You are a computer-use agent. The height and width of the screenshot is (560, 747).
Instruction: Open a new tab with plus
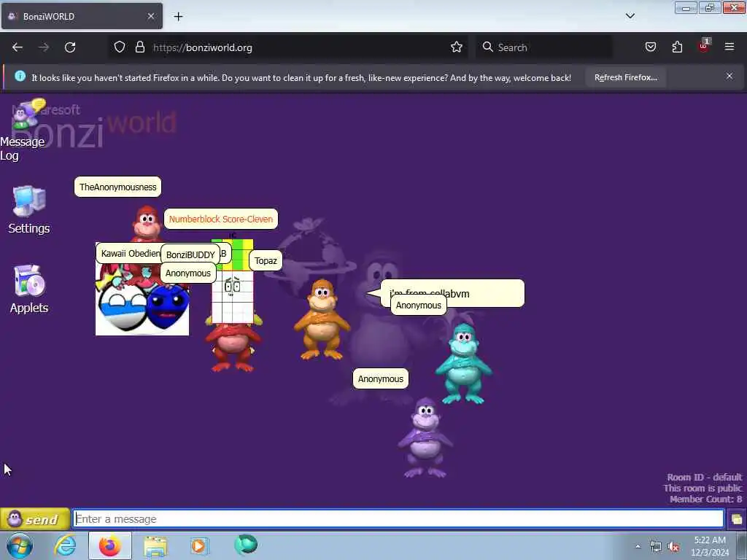pyautogui.click(x=178, y=17)
